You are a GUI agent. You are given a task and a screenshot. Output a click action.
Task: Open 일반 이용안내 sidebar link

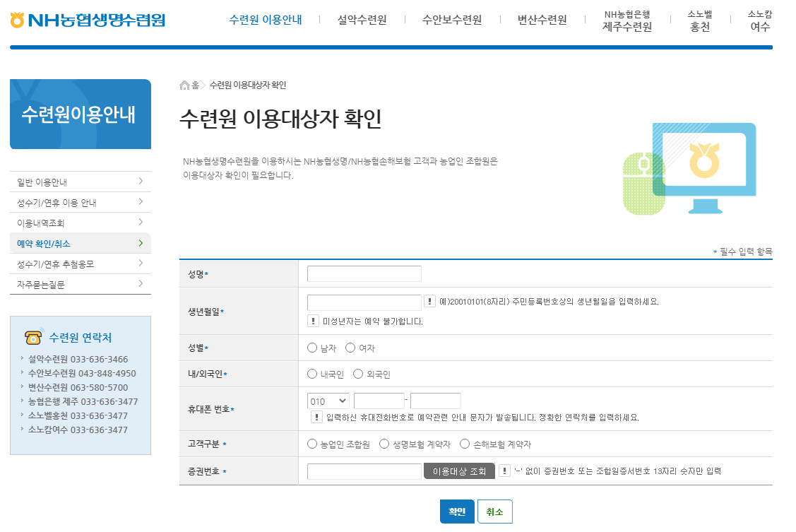click(42, 182)
